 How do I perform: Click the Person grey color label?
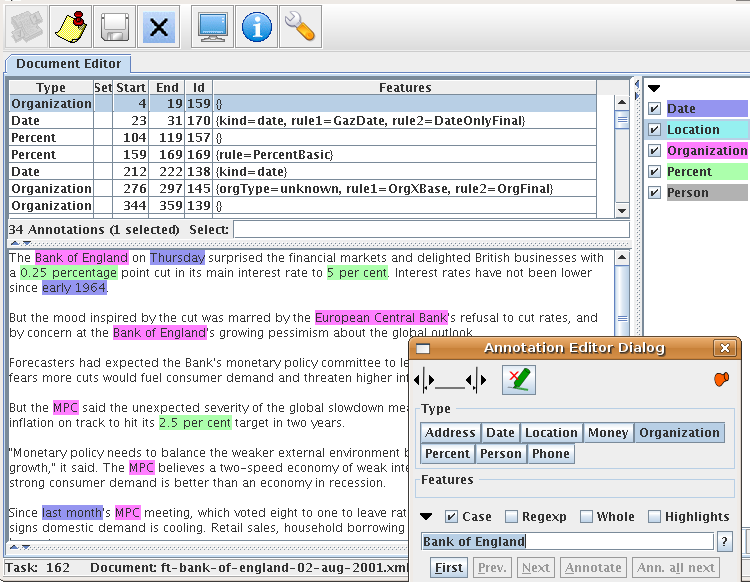707,193
